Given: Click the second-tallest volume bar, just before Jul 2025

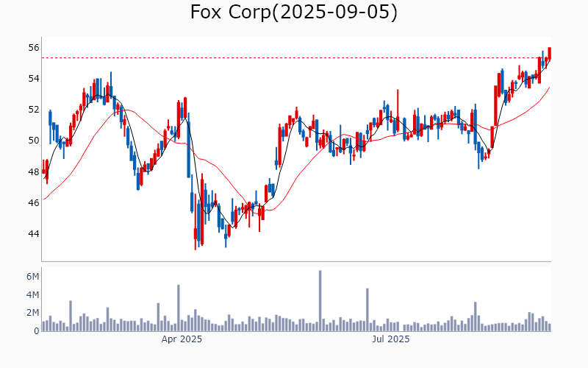Looking at the screenshot, I should click(367, 309).
